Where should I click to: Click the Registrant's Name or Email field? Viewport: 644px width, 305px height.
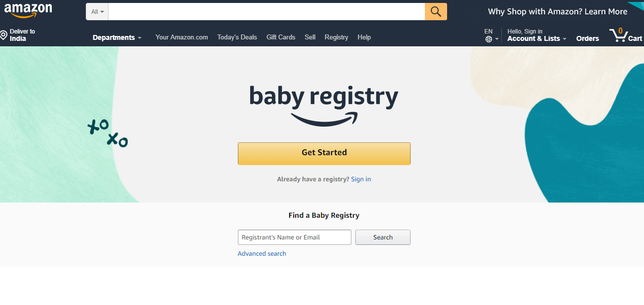pyautogui.click(x=294, y=237)
